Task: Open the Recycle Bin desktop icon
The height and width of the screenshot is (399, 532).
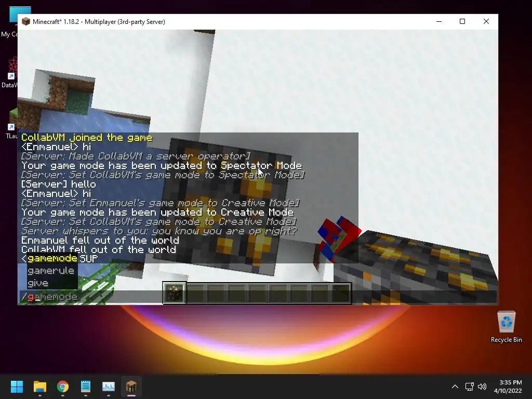Action: pos(506,327)
